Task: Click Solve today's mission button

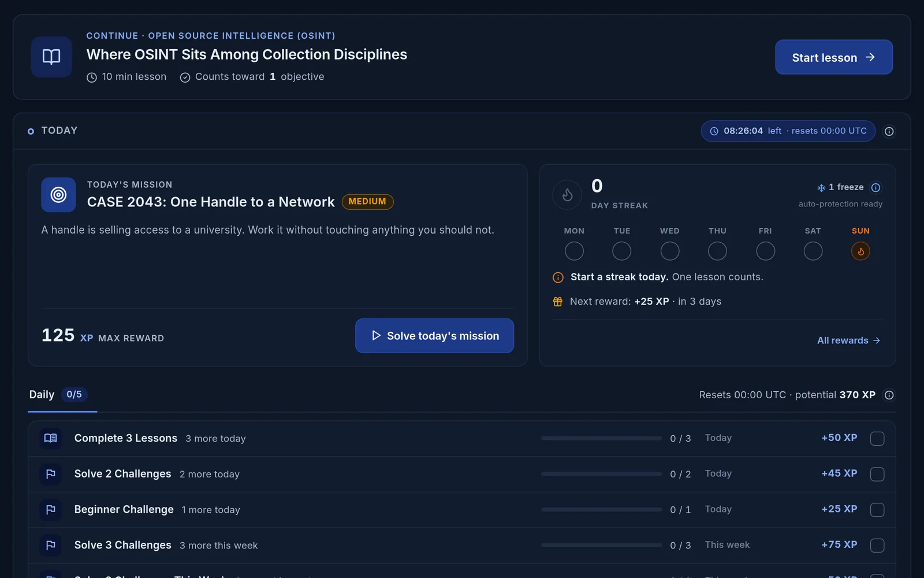Action: click(434, 336)
